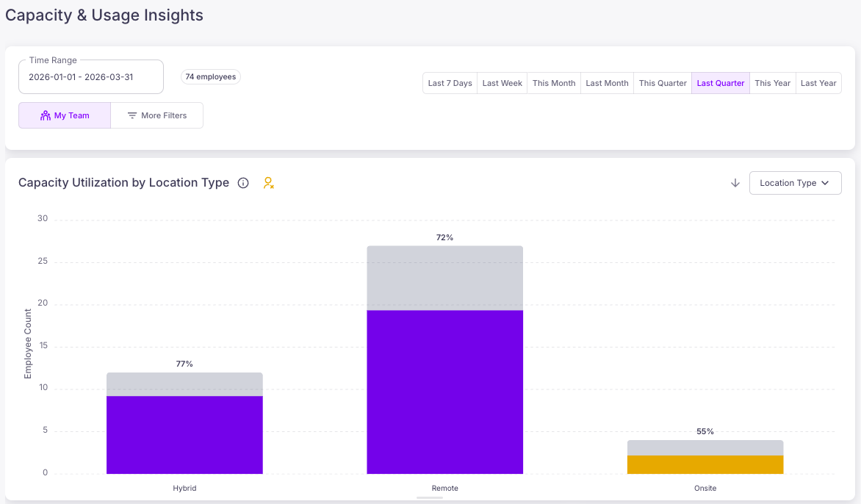Expand the Location Type dropdown
Image resolution: width=861 pixels, height=504 pixels.
pyautogui.click(x=795, y=183)
